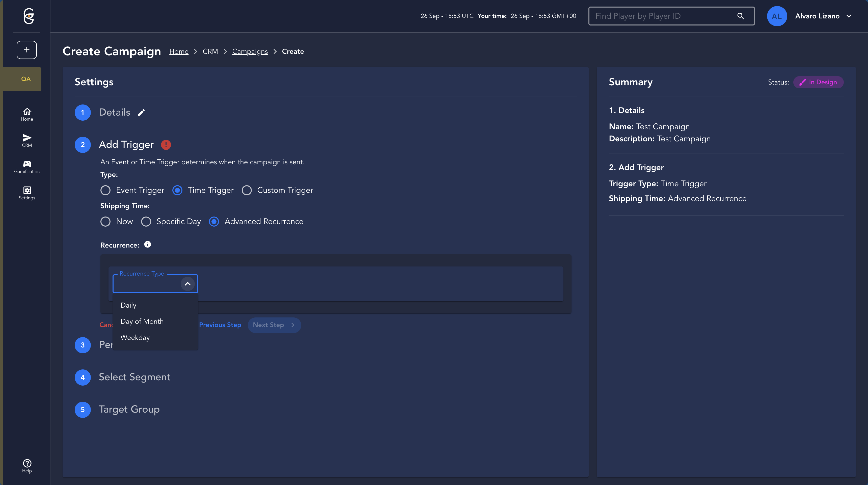Image resolution: width=868 pixels, height=485 pixels.
Task: Pick Day of Month recurrence option
Action: click(142, 321)
